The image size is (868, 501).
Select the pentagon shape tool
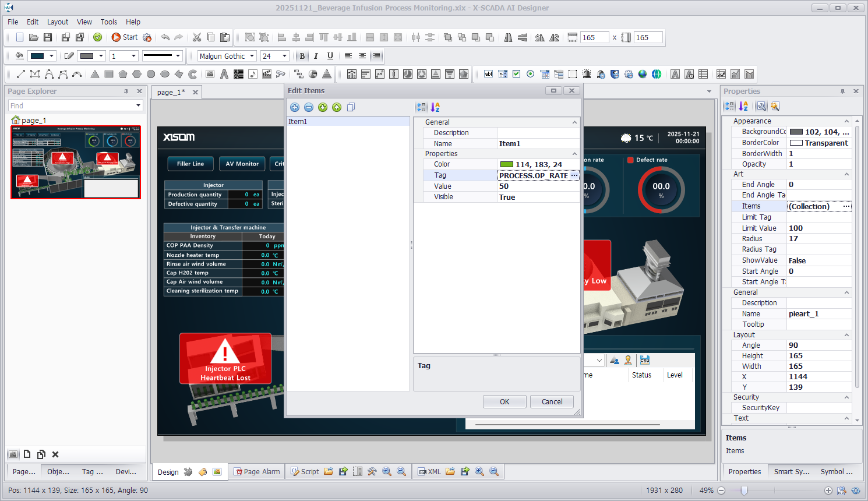123,74
